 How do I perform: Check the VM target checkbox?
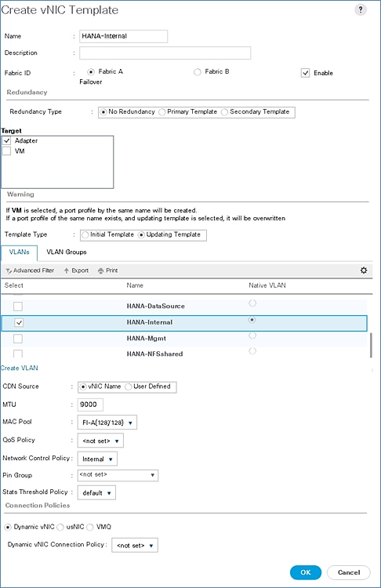6,151
